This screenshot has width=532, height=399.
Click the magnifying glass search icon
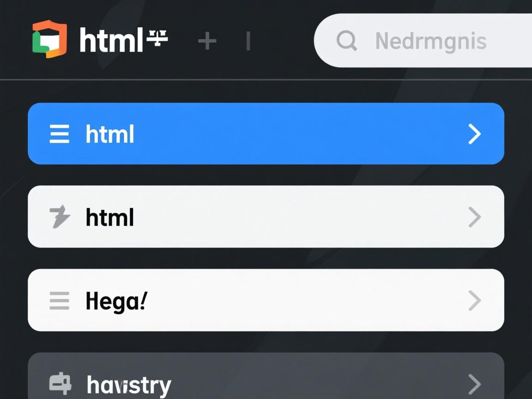point(346,41)
